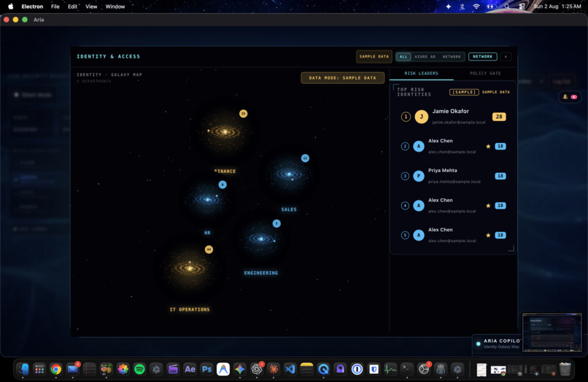Open the Electron app menu
This screenshot has width=588, height=382.
tap(32, 7)
